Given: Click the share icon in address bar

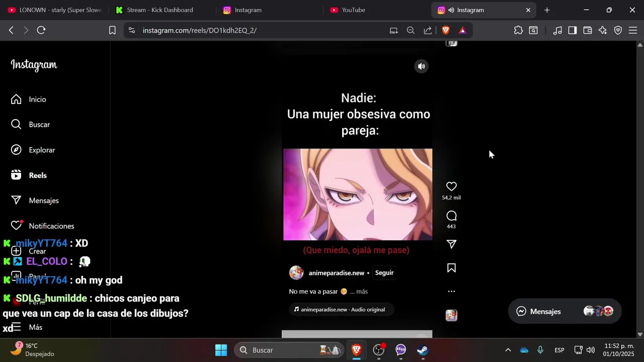Looking at the screenshot, I should click(428, 30).
